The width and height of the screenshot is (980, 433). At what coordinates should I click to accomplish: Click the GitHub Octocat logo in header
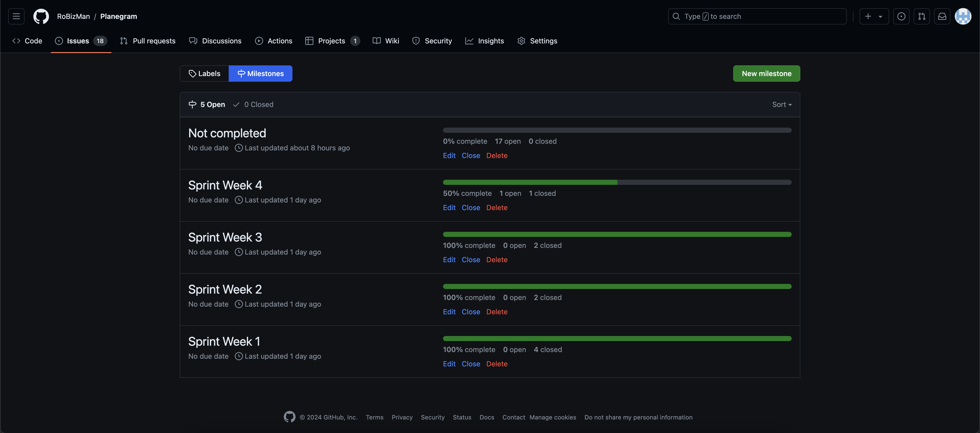pyautogui.click(x=41, y=16)
